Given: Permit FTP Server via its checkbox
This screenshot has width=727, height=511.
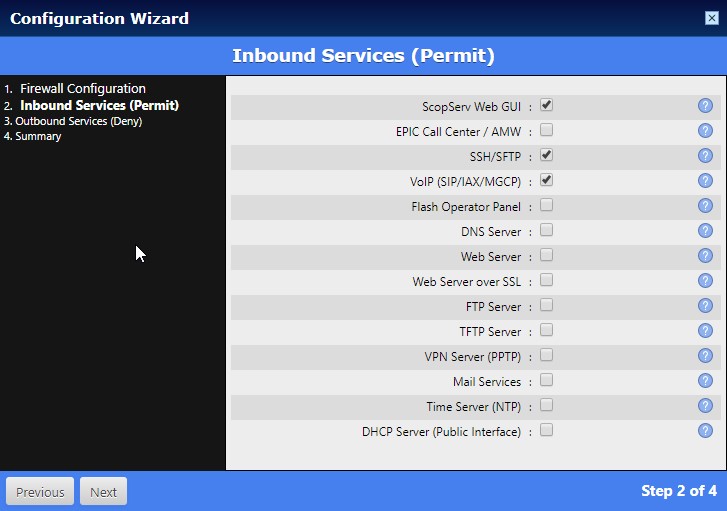Looking at the screenshot, I should tap(547, 305).
